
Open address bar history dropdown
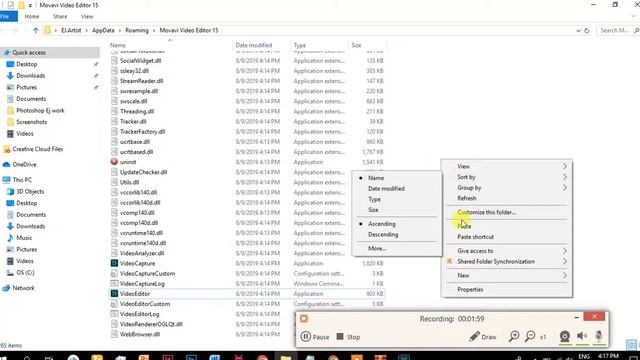[x=578, y=31]
